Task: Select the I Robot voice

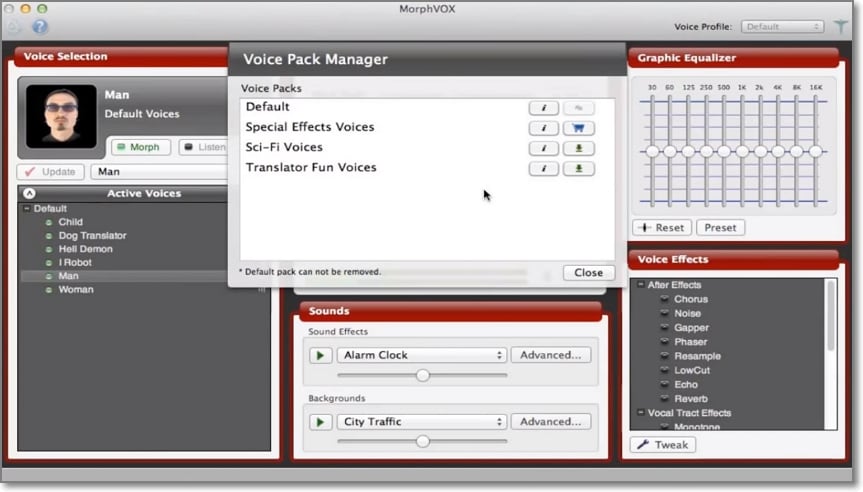Action: [x=75, y=263]
